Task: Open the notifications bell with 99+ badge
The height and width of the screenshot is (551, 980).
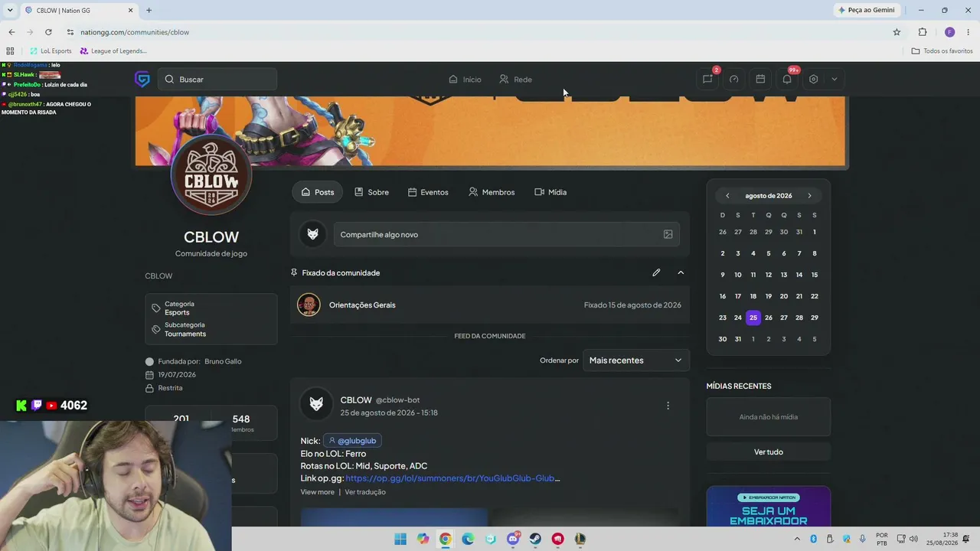Action: tap(786, 79)
